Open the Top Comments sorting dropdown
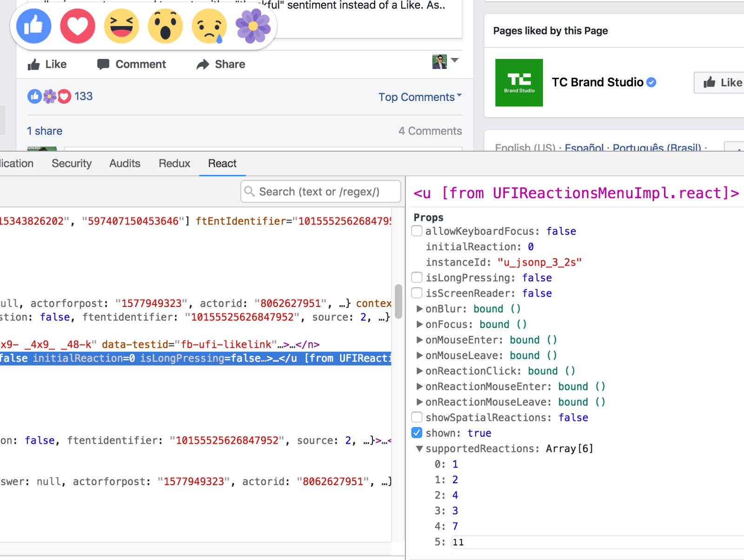Image resolution: width=744 pixels, height=560 pixels. (x=419, y=97)
